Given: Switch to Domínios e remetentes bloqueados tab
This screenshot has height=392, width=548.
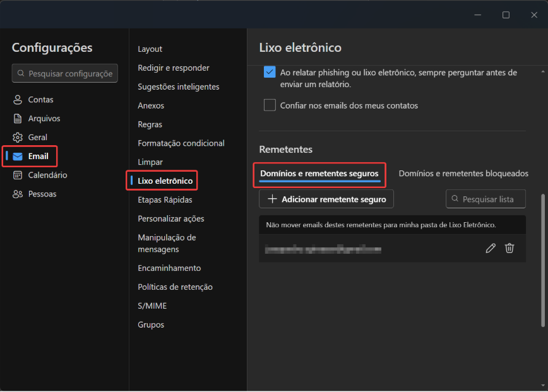Looking at the screenshot, I should (463, 174).
